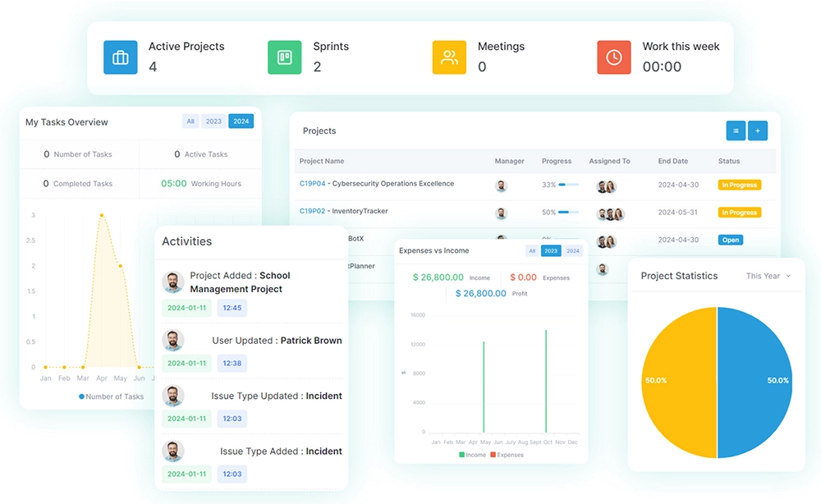The height and width of the screenshot is (504, 821).
Task: Sort projects by Project Name column header
Action: pos(322,162)
